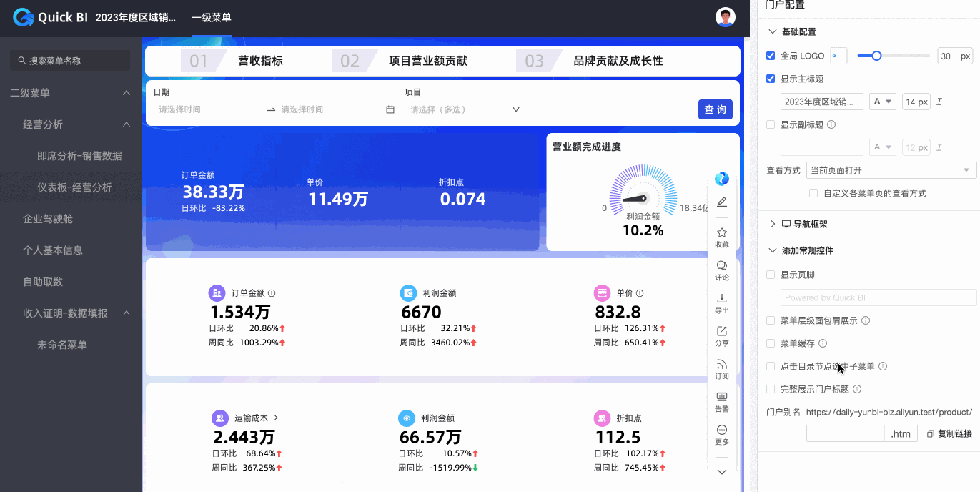Click the 分享 share icon
Image resolution: width=980 pixels, height=492 pixels.
[x=722, y=331]
